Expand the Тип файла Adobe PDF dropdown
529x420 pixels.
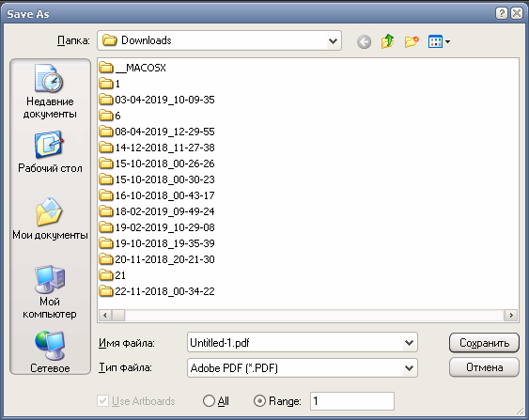click(x=410, y=367)
